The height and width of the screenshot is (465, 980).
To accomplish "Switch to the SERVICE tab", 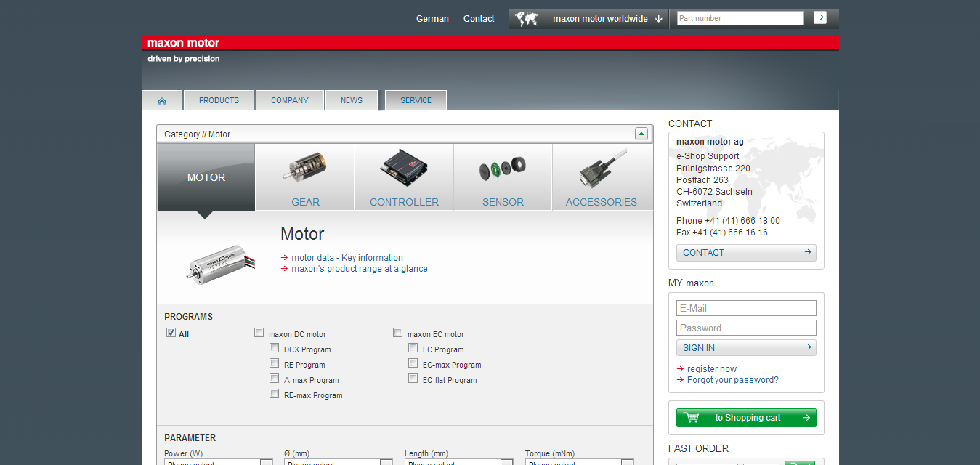I will 416,100.
